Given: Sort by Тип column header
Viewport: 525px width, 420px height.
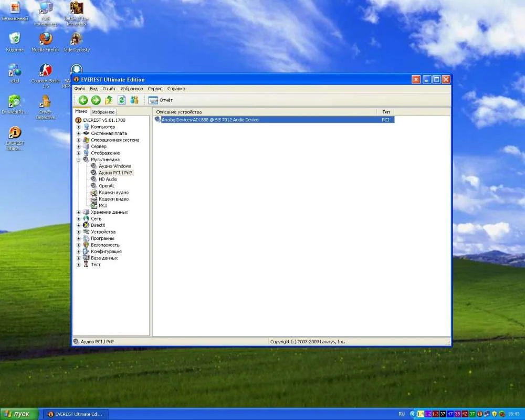Looking at the screenshot, I should tap(386, 112).
